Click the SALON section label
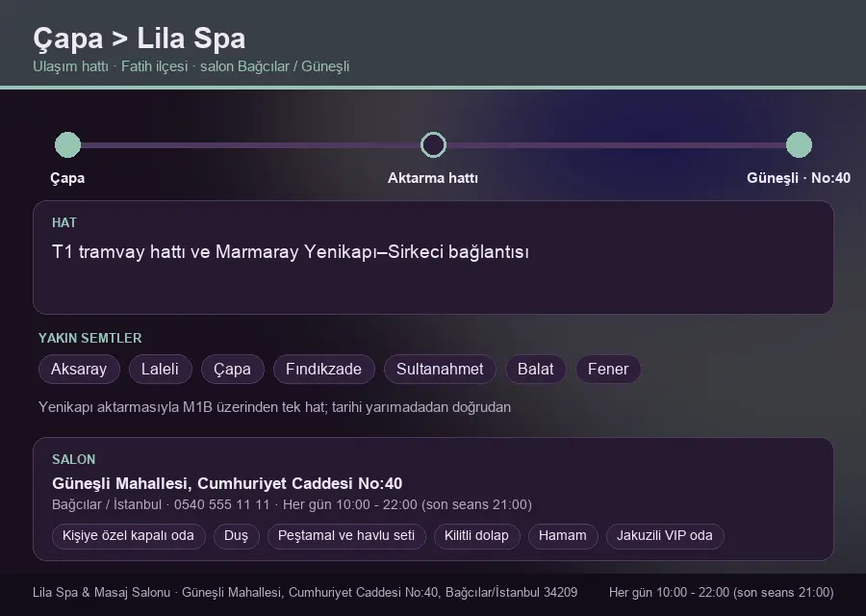Viewport: 866px width, 616px height. tap(73, 460)
